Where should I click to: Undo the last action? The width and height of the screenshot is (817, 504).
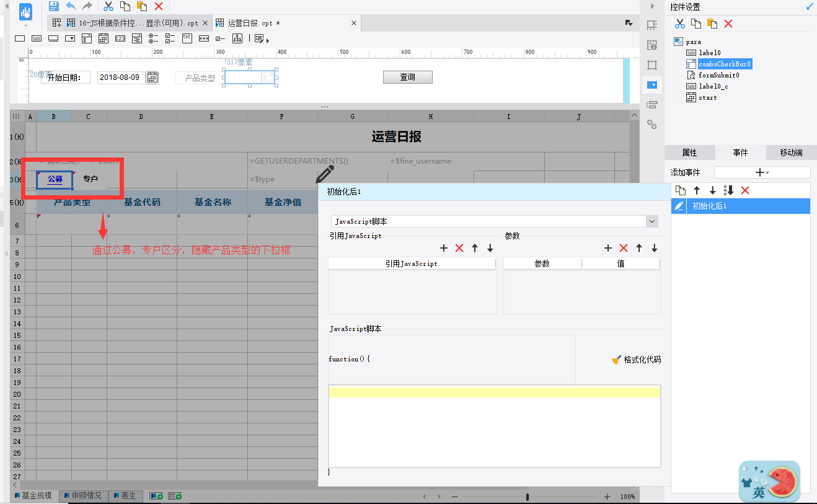coord(71,6)
